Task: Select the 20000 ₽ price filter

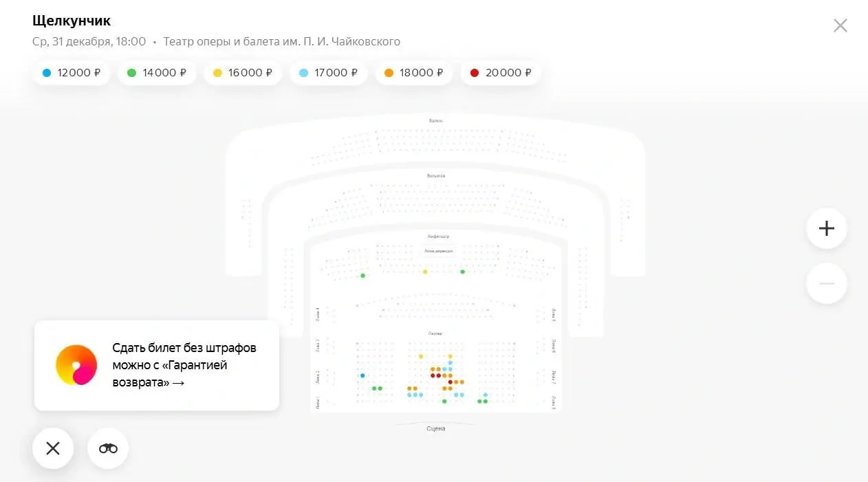Action: tap(500, 73)
